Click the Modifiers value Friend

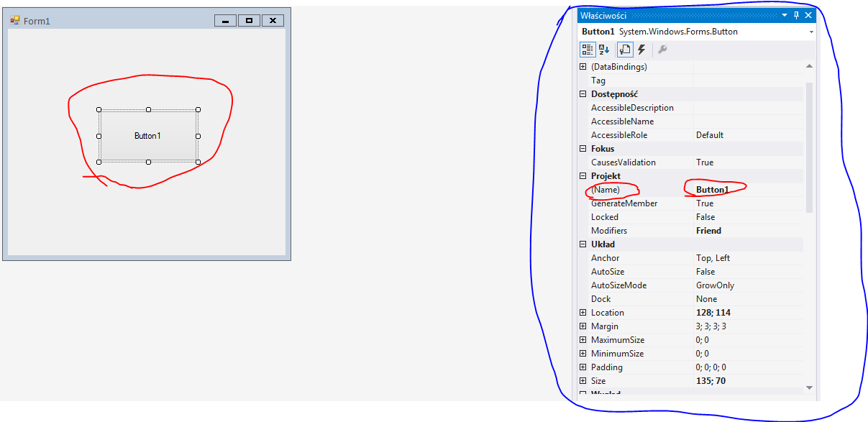coord(708,231)
